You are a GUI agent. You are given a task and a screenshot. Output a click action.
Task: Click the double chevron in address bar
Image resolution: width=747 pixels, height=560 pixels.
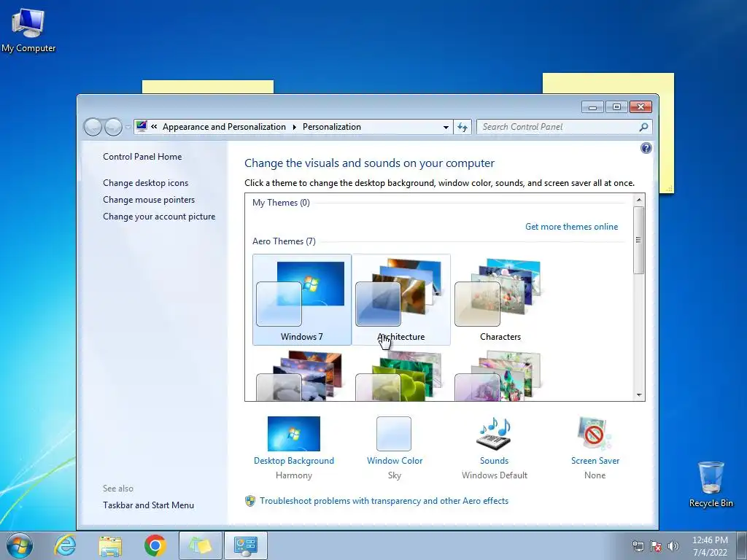point(154,127)
